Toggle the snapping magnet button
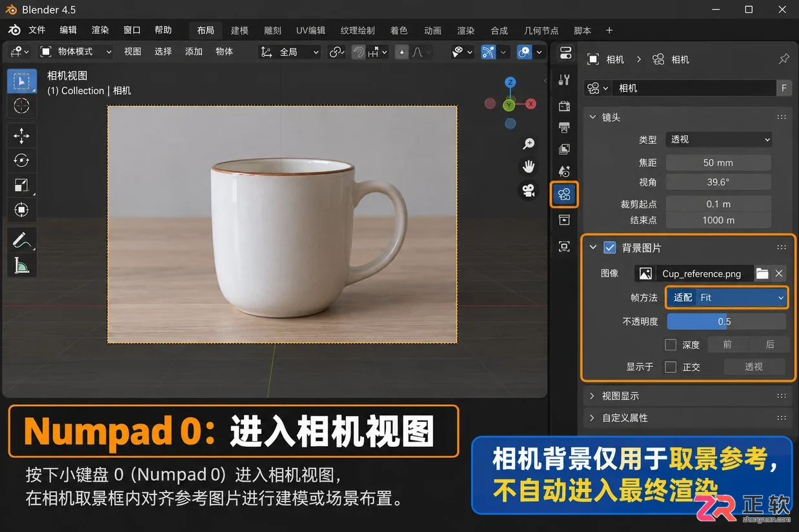 tap(359, 52)
